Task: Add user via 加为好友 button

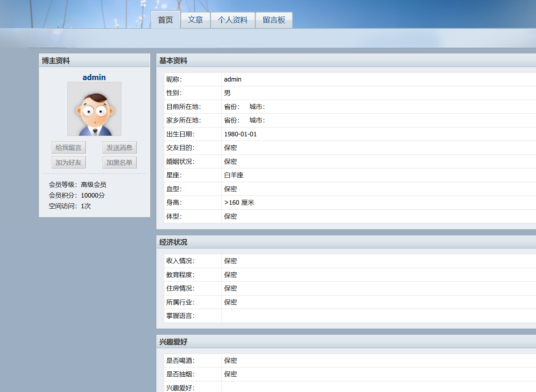Action: (x=69, y=162)
